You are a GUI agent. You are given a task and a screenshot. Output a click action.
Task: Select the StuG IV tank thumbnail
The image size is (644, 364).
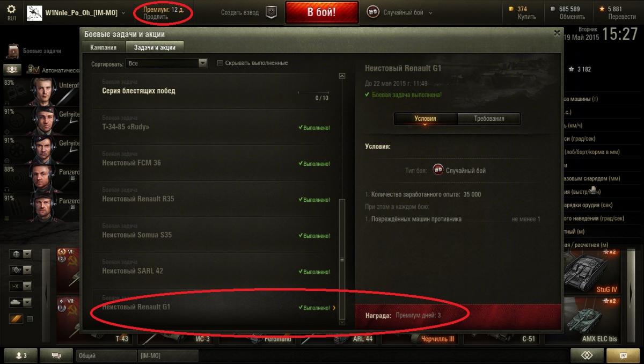click(x=589, y=271)
